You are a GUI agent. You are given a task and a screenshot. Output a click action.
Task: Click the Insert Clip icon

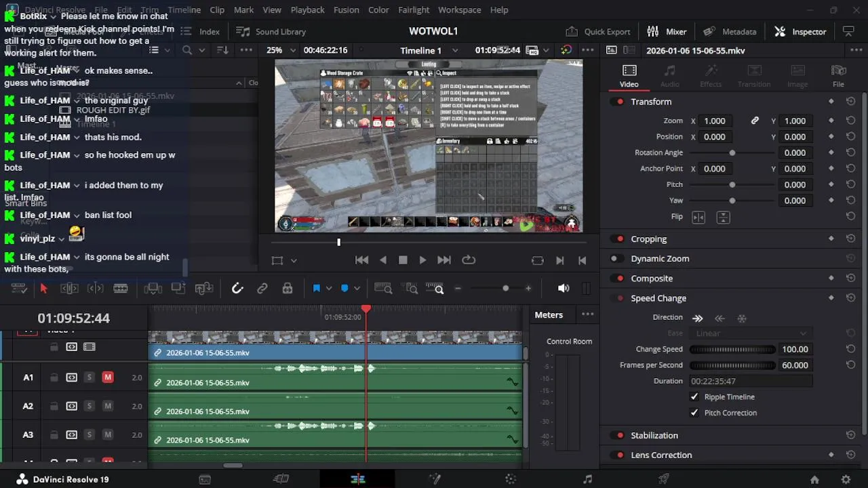[x=153, y=289]
